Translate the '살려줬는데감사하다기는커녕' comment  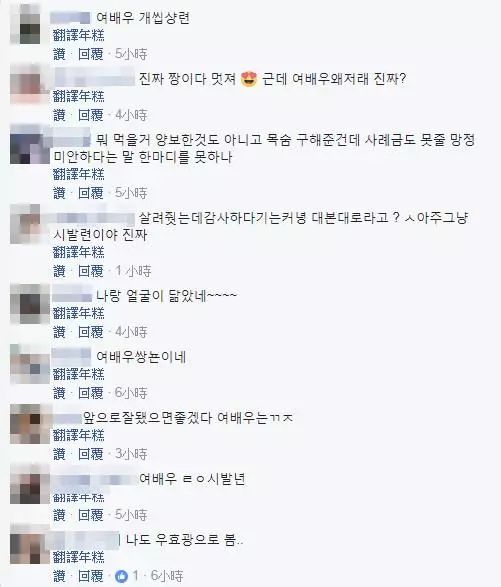coord(79,253)
